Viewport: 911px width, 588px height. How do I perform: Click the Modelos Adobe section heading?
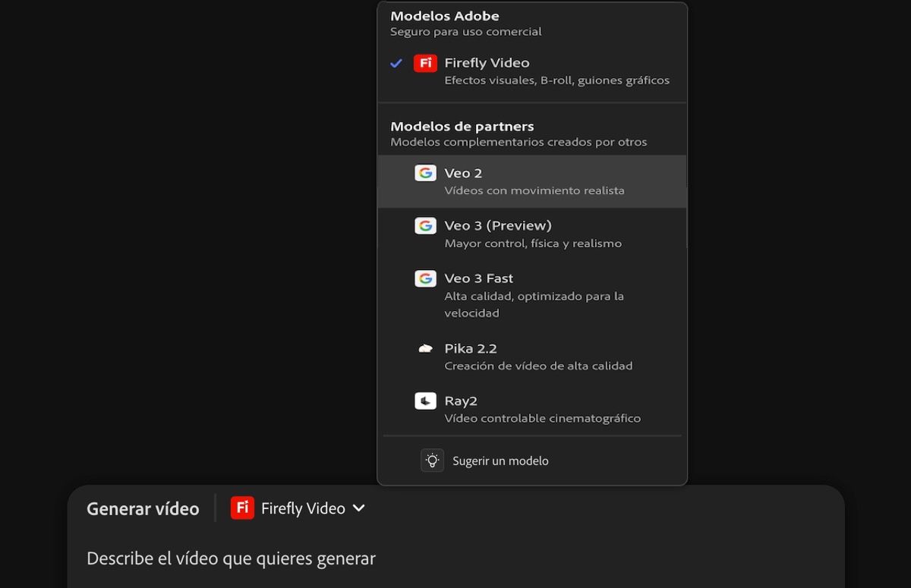pos(445,16)
